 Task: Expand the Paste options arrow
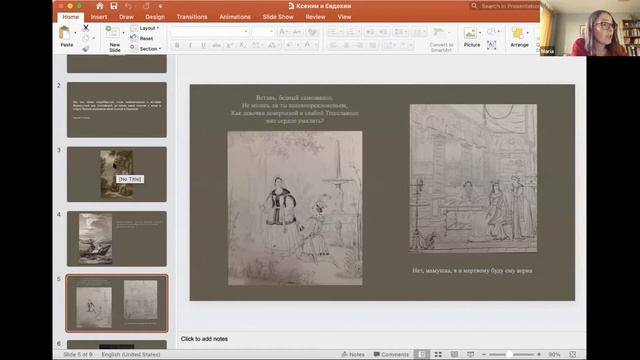click(x=75, y=33)
